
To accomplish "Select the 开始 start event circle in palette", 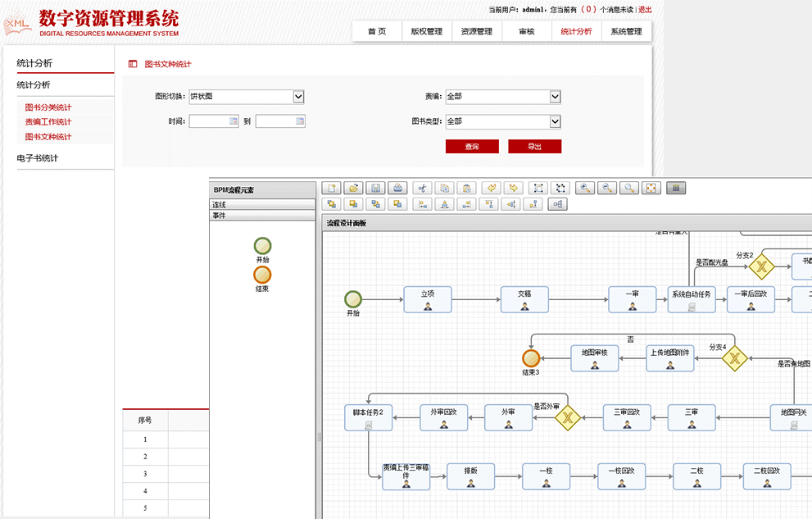I will click(262, 246).
